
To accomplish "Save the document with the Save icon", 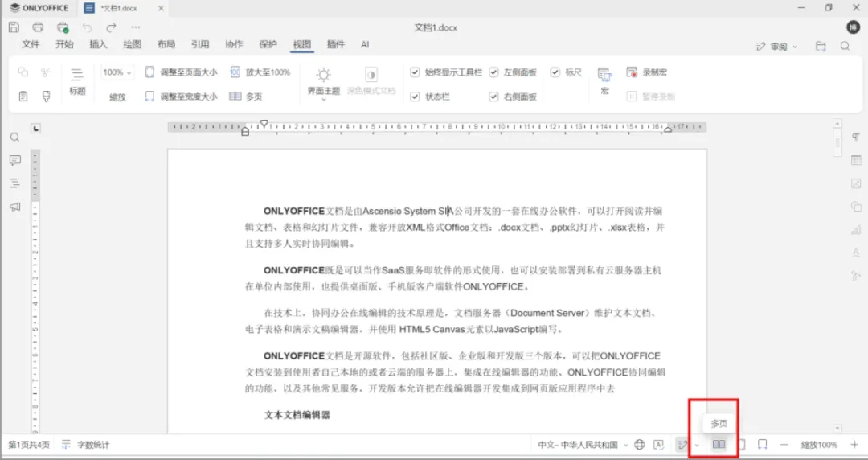I will (14, 27).
